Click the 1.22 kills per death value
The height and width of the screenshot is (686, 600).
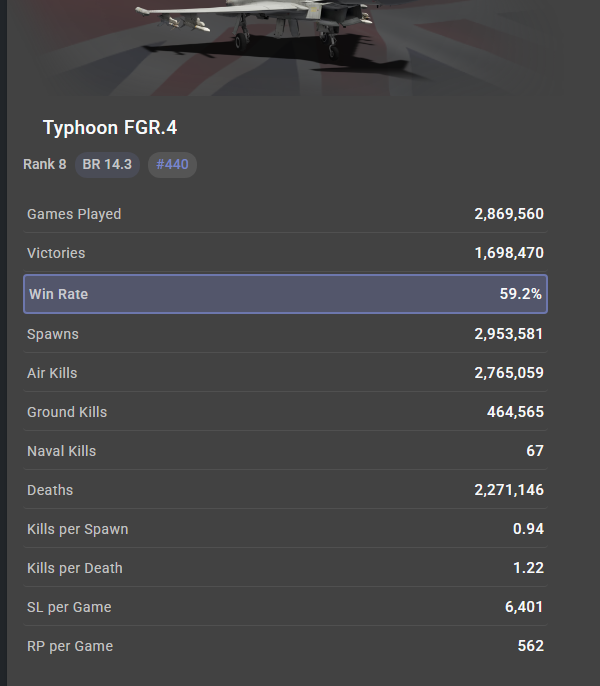tap(528, 568)
